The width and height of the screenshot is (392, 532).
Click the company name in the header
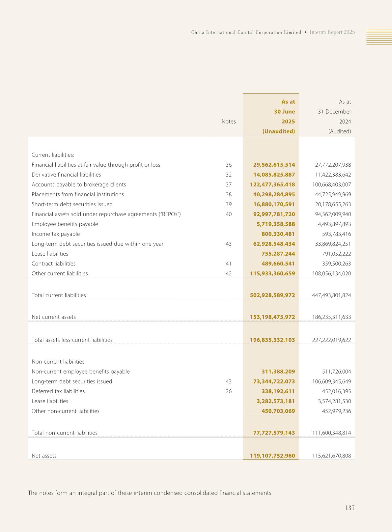tap(246, 32)
